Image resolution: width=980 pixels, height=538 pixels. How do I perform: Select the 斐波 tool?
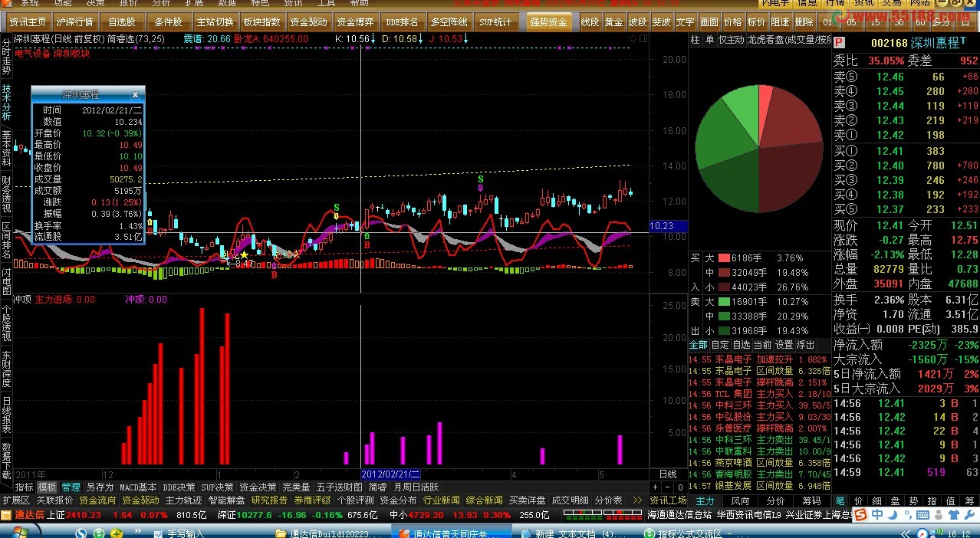(x=661, y=22)
